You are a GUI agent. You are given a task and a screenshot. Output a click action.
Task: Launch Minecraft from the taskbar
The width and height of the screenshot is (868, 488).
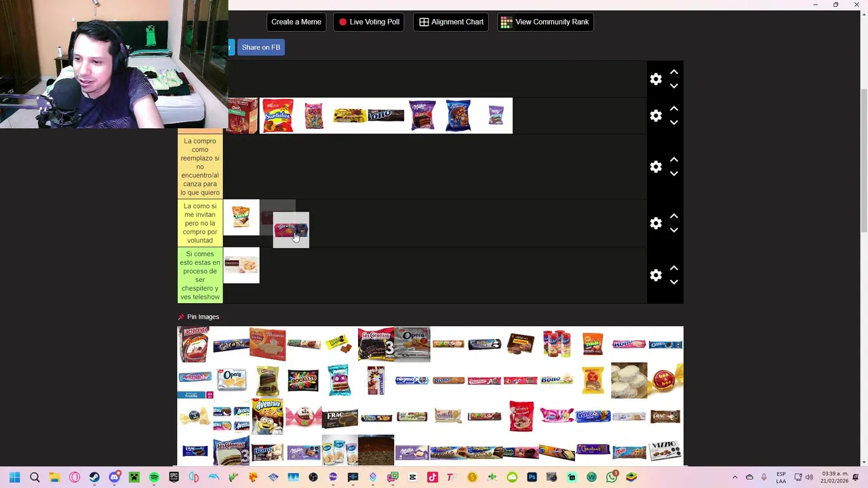(x=134, y=478)
